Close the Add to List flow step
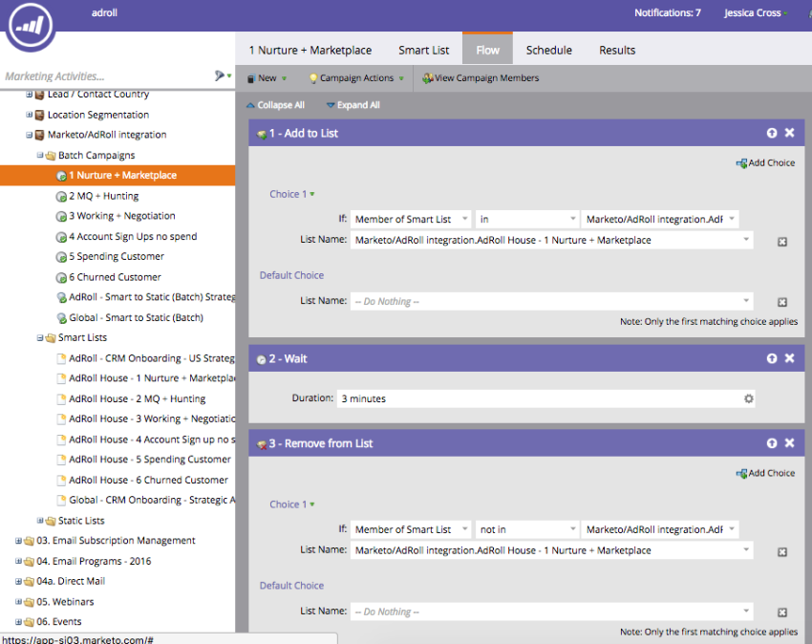Viewport: 812px width, 644px height. tap(789, 134)
